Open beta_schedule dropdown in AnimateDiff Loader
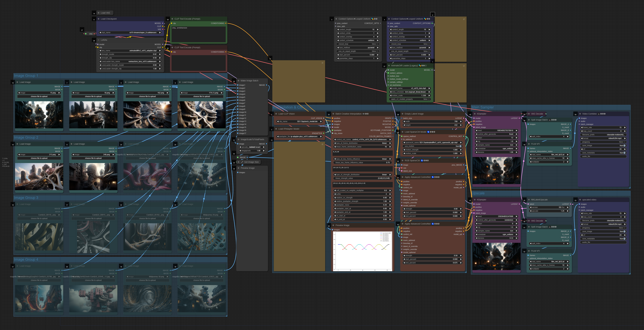The height and width of the screenshot is (330, 644). 410,92
